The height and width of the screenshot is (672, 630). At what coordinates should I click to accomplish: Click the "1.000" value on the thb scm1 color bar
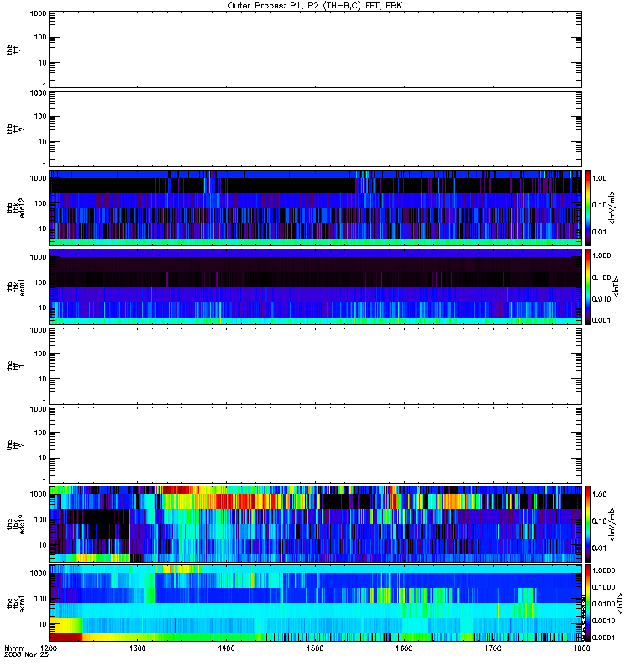click(x=601, y=255)
